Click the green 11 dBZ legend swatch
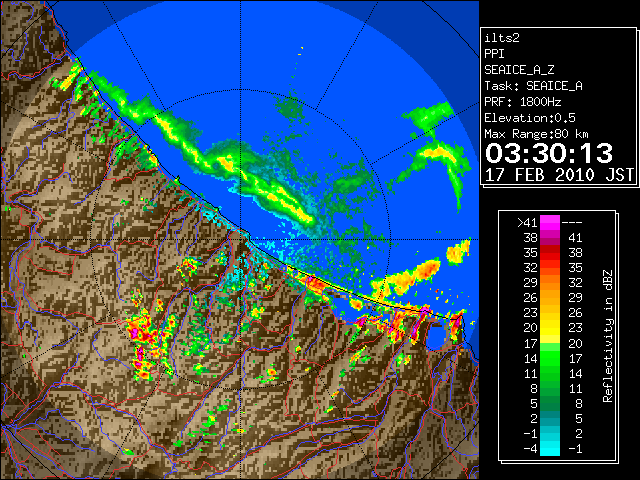Screen dimensions: 640x480 point(550,373)
